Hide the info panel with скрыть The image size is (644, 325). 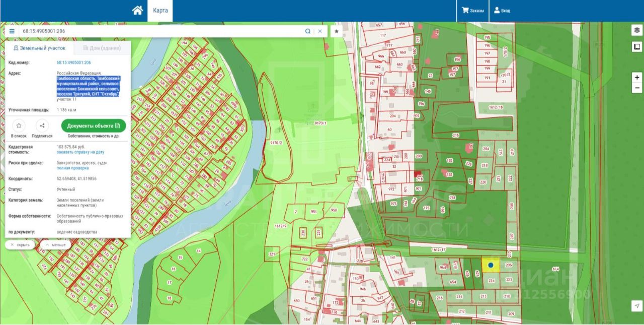21,245
